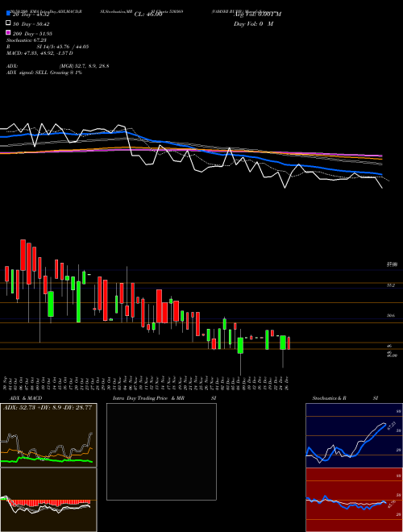
Task: Click the last red candlestick on the right
Action: click(x=289, y=343)
